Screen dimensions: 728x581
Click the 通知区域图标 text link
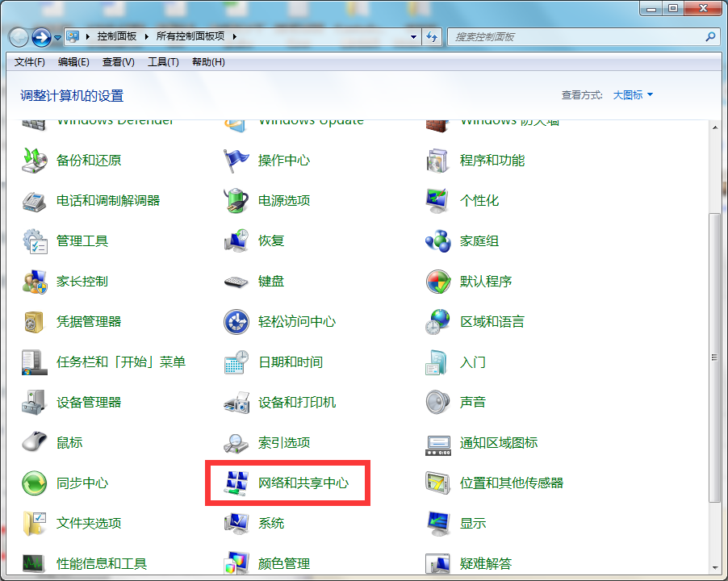tap(499, 443)
